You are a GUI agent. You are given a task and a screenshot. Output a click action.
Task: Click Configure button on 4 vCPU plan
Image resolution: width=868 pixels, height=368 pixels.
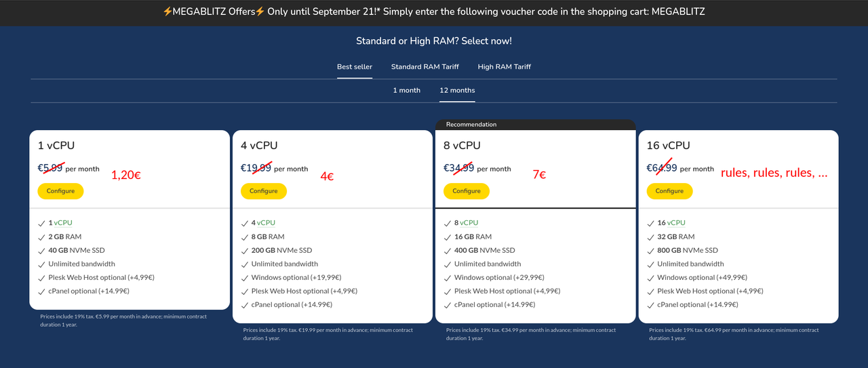[264, 191]
